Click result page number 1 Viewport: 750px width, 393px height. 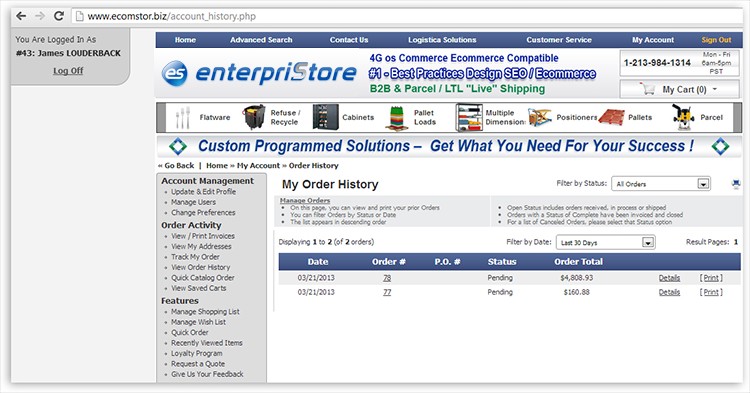[736, 242]
